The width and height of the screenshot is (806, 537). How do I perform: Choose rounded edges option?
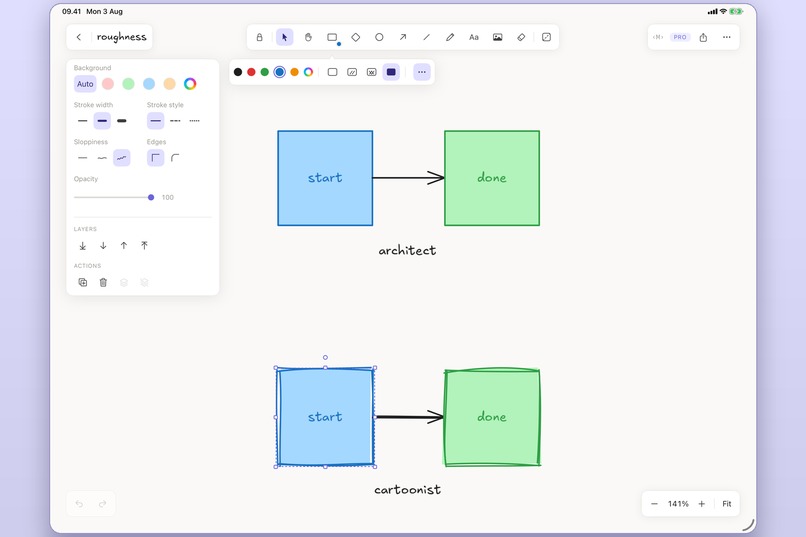pos(175,158)
